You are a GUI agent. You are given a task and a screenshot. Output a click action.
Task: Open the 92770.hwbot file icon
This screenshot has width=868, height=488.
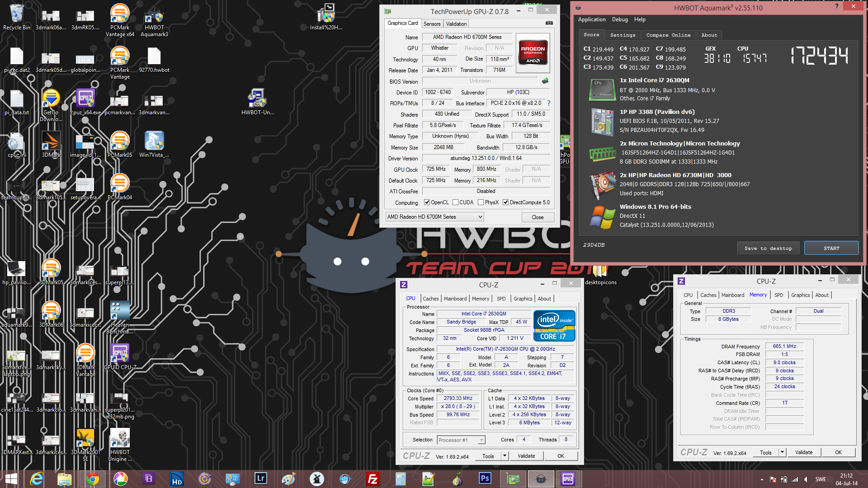coord(154,60)
